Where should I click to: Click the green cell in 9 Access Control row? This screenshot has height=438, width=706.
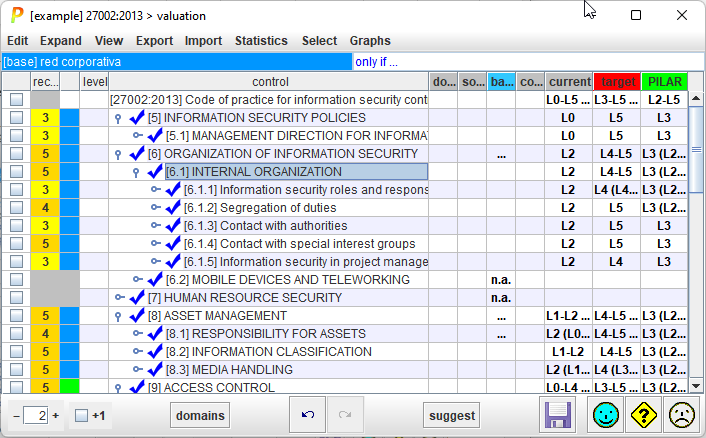pos(70,386)
